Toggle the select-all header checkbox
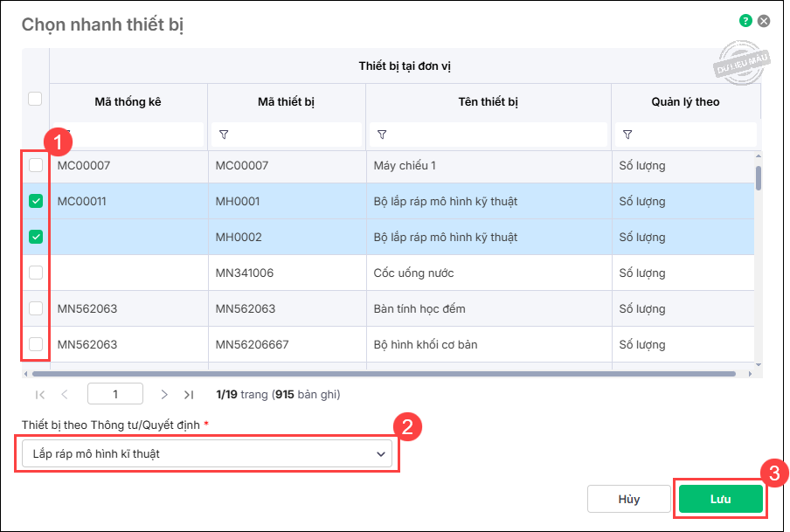This screenshot has height=532, width=790. (x=35, y=99)
